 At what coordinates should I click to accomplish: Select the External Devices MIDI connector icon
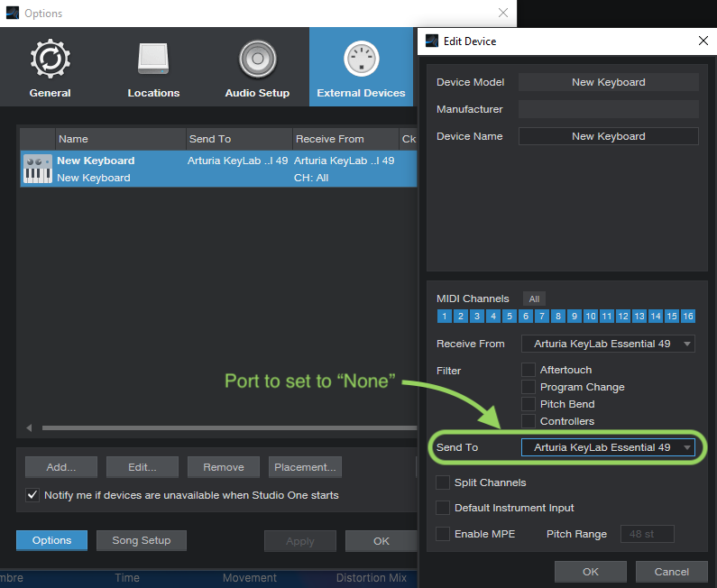[x=362, y=59]
